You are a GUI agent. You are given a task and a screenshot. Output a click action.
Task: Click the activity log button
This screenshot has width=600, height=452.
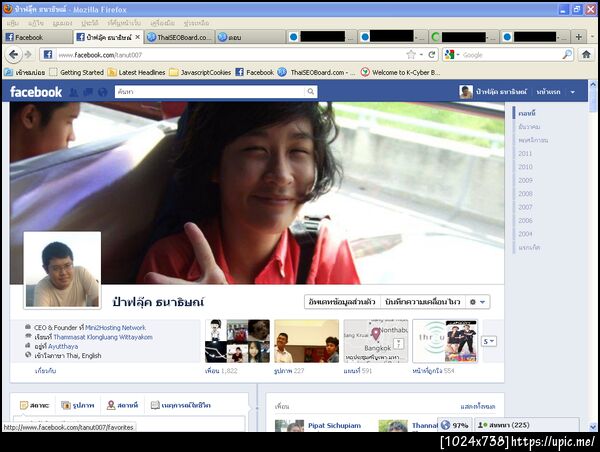(x=422, y=302)
